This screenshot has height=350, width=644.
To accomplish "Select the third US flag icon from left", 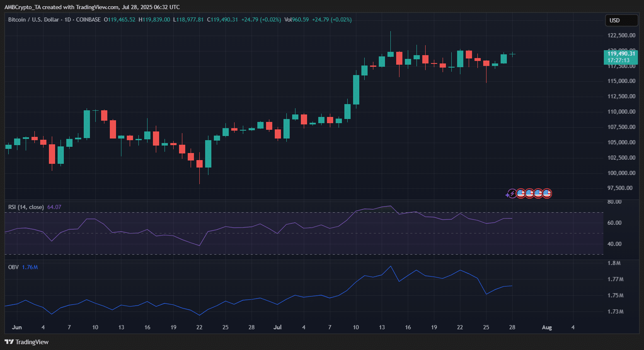I will click(538, 193).
